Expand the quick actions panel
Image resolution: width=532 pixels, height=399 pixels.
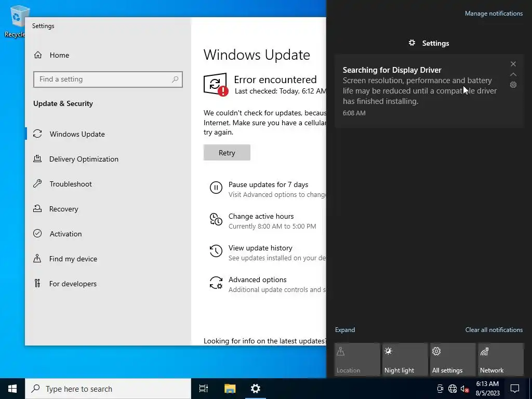point(345,330)
